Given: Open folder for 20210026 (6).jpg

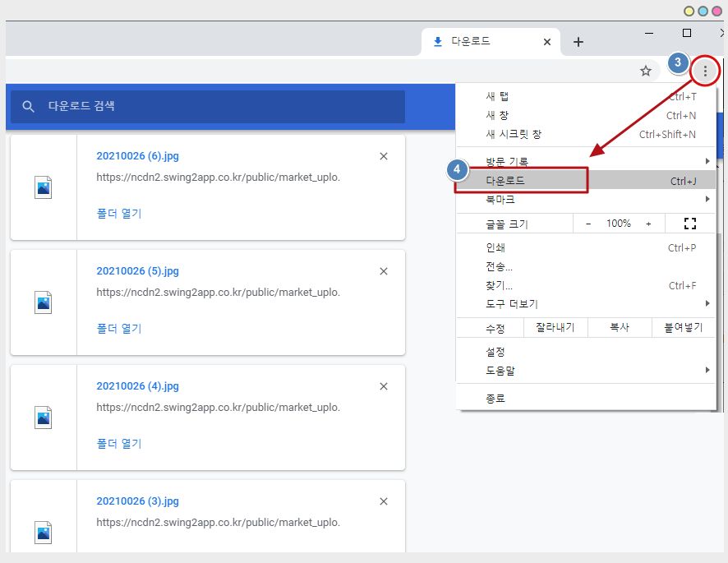Looking at the screenshot, I should click(x=119, y=214).
